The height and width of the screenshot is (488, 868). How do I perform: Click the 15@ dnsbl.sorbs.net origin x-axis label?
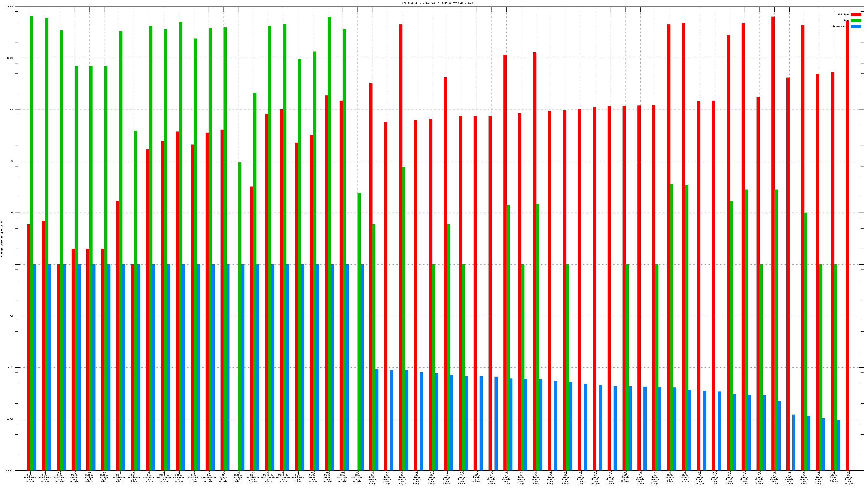(x=238, y=477)
